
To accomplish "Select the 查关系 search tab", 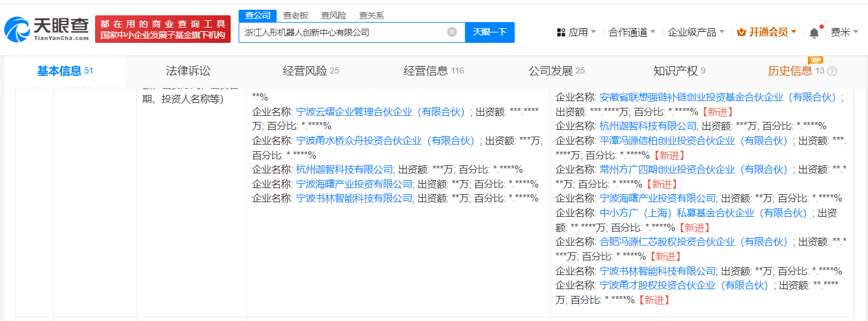I will (372, 15).
